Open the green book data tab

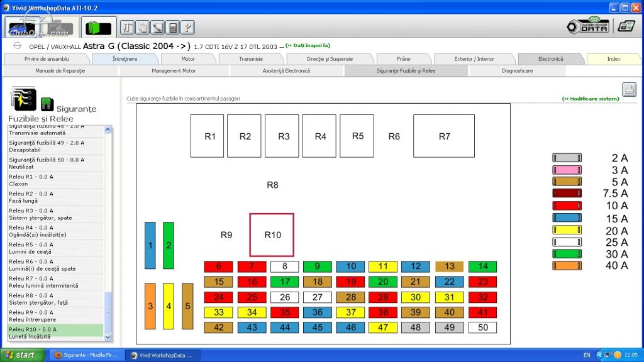pos(99,28)
